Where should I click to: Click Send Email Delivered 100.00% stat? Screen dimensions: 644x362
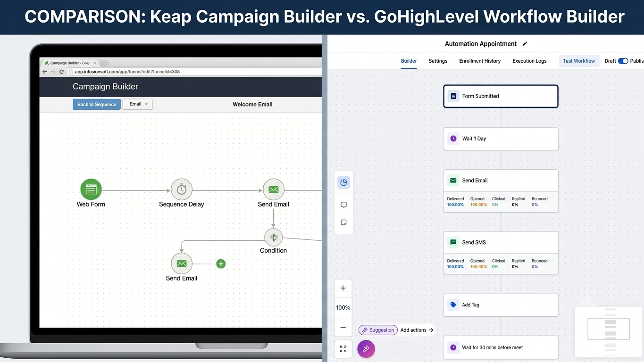455,202
